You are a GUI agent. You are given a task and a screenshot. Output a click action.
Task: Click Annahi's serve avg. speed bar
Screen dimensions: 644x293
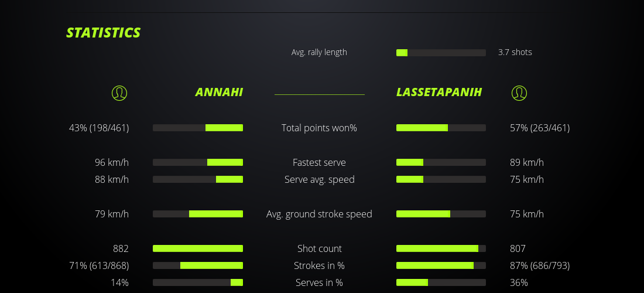(198, 179)
